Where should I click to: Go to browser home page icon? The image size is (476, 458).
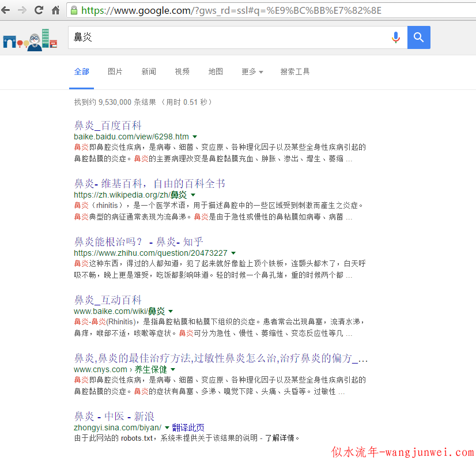click(55, 10)
